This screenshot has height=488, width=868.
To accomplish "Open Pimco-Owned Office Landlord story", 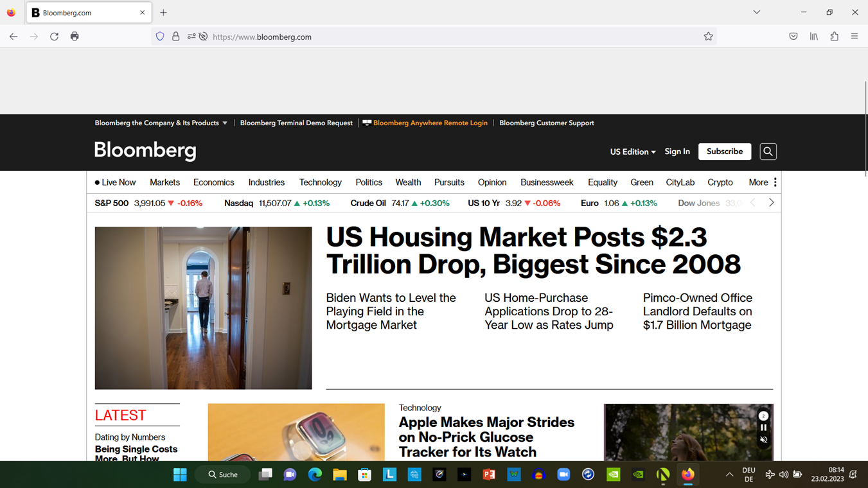I will (698, 311).
